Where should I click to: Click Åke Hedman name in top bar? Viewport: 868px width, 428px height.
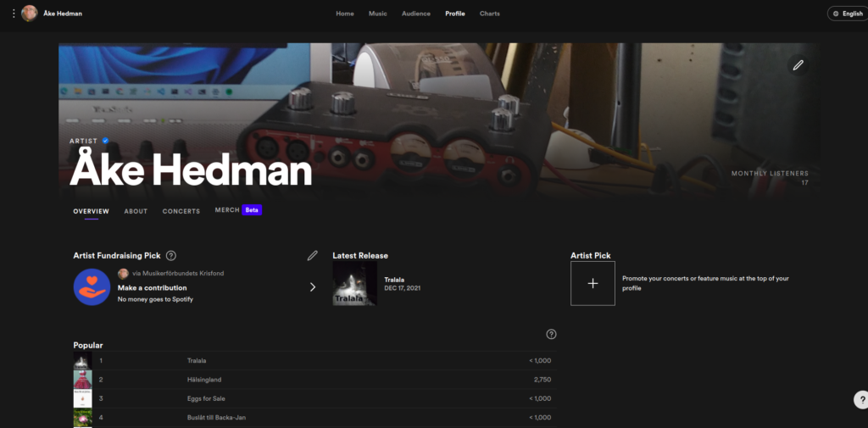coord(63,14)
